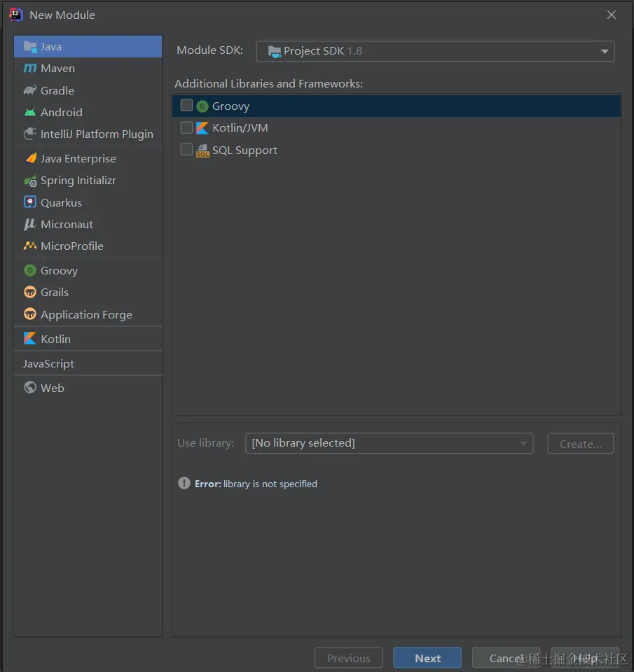Image resolution: width=634 pixels, height=672 pixels.
Task: Click the 'New Module' title text
Action: tap(62, 15)
